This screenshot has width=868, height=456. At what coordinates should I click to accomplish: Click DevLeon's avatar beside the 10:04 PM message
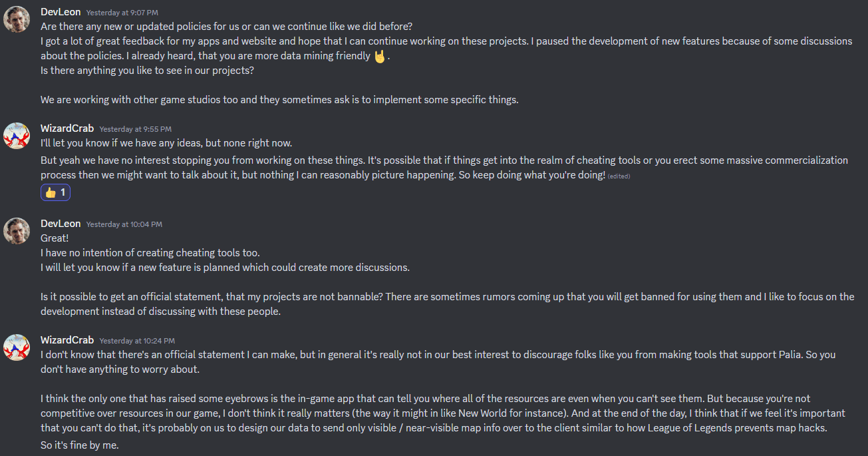17,231
